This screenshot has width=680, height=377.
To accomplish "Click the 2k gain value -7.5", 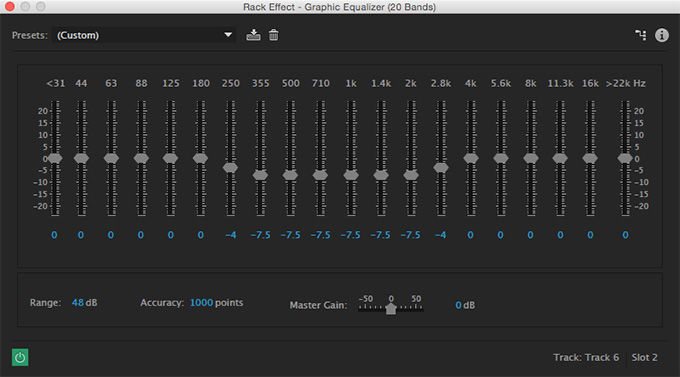I will 410,235.
